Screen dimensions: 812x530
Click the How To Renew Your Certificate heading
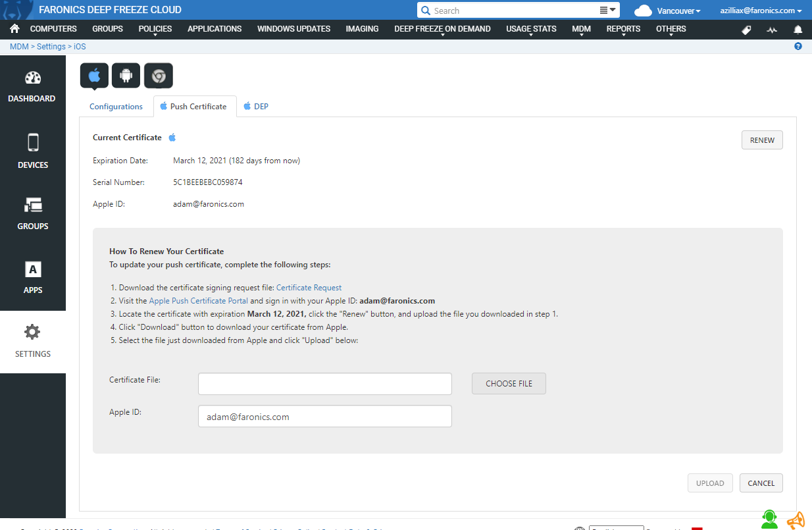pyautogui.click(x=166, y=252)
